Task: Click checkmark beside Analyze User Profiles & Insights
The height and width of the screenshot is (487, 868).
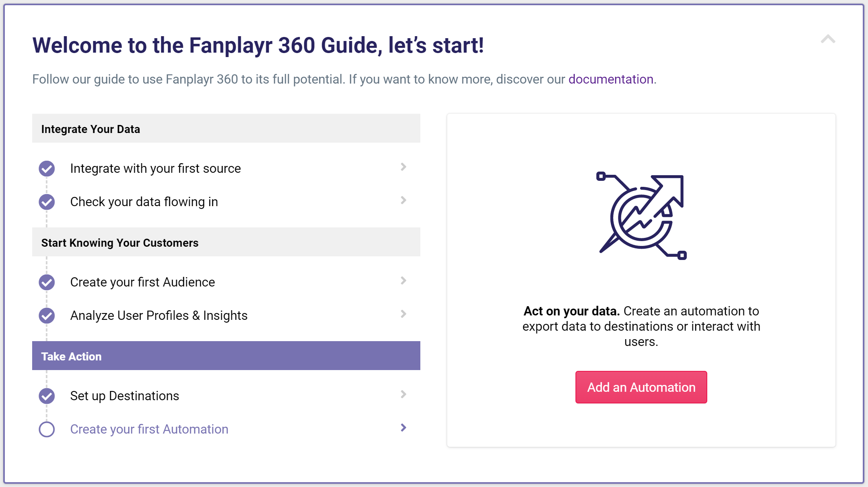Action: tap(47, 315)
